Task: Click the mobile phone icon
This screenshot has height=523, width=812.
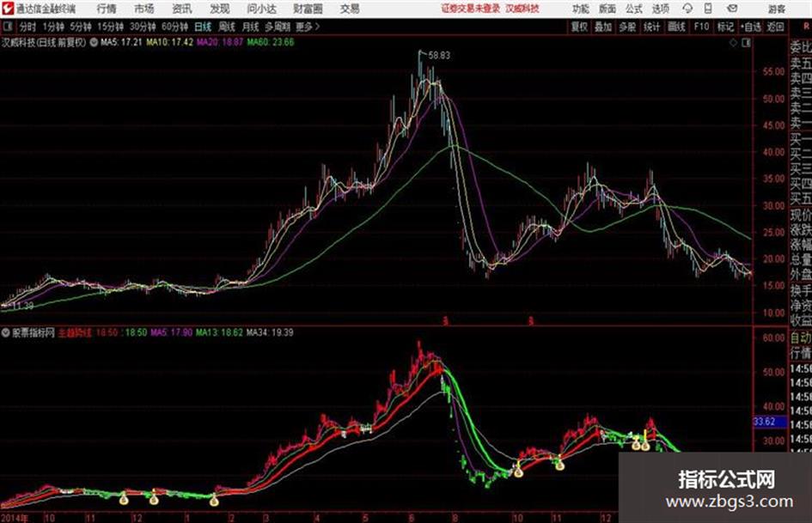Action: point(708,9)
